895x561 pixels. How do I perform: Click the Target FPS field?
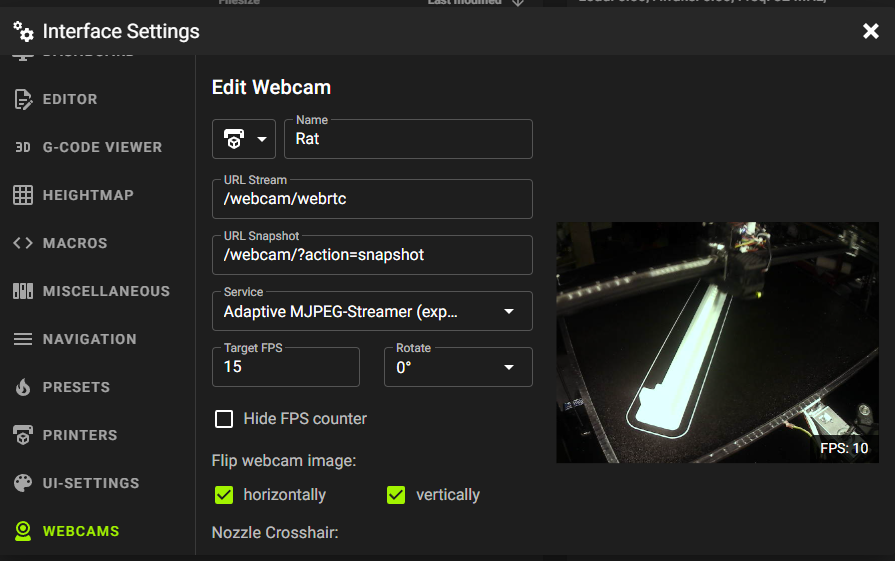pyautogui.click(x=286, y=367)
